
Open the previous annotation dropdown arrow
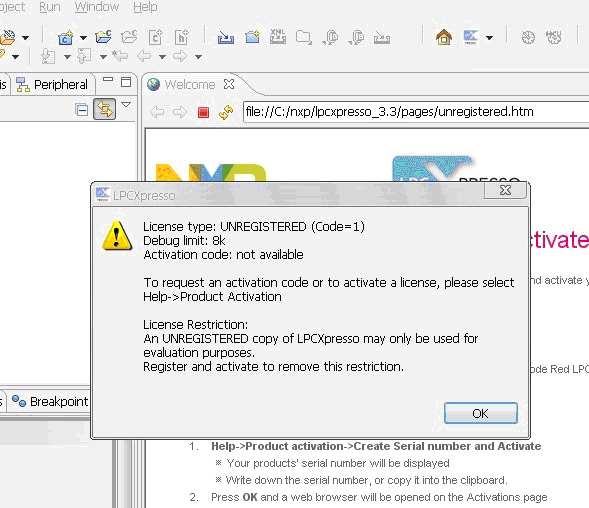pos(103,57)
